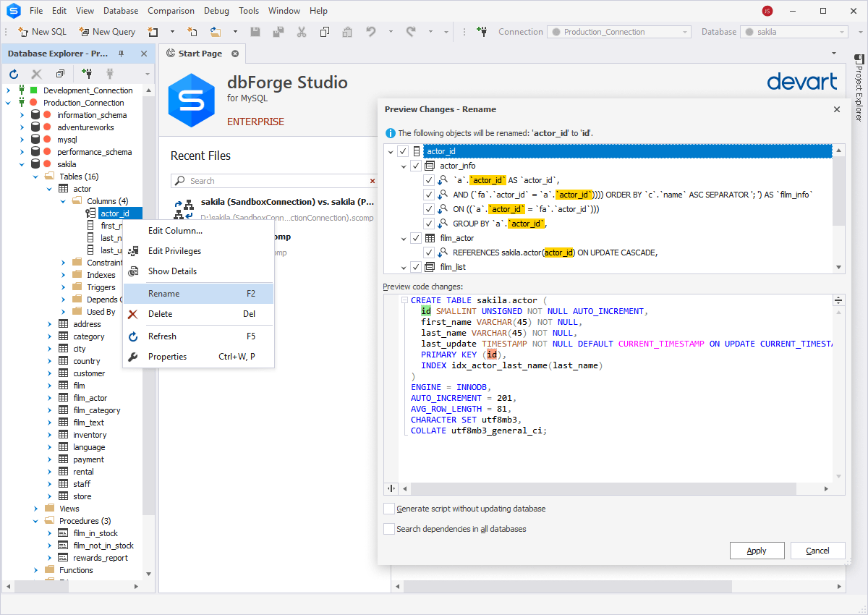Image resolution: width=868 pixels, height=615 pixels.
Task: Cancel the Preview Changes dialog
Action: 817,550
